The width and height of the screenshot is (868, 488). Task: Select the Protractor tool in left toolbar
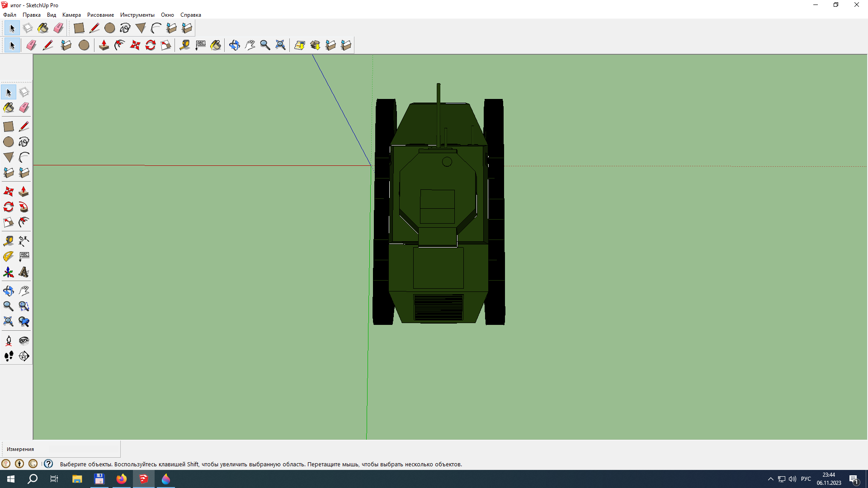point(8,257)
